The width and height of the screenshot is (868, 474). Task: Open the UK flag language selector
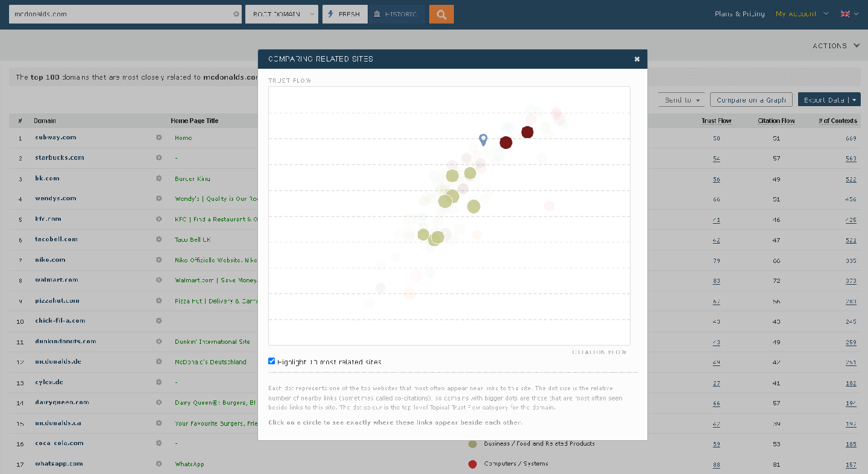pos(849,14)
